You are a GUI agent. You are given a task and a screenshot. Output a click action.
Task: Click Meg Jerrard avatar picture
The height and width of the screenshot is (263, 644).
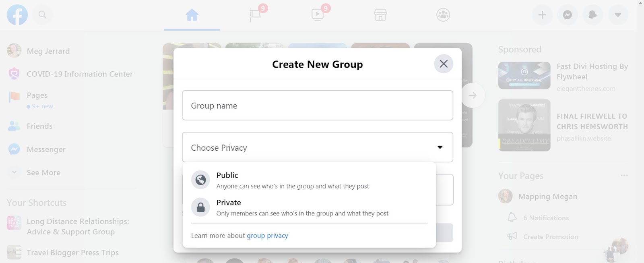point(14,51)
